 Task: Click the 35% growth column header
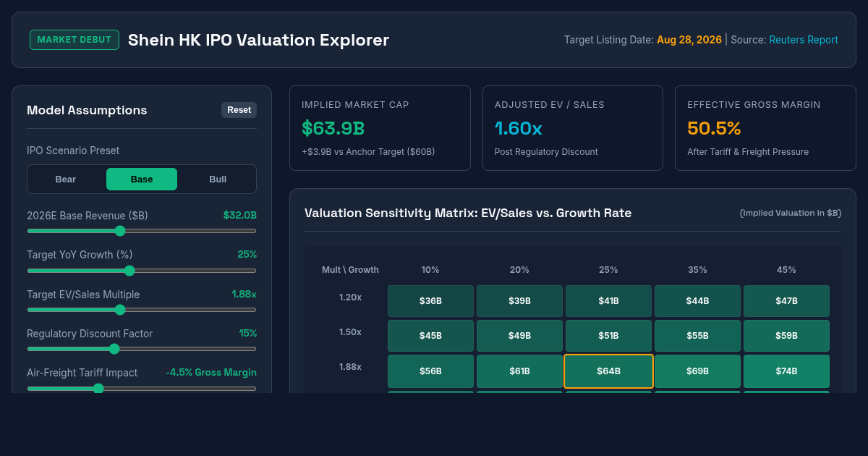click(697, 270)
